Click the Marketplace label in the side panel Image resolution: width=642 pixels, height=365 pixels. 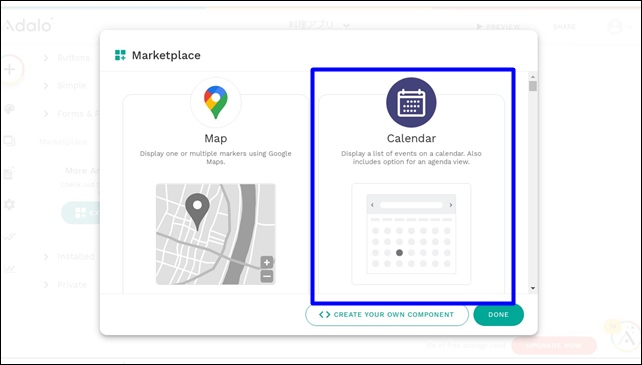click(63, 142)
